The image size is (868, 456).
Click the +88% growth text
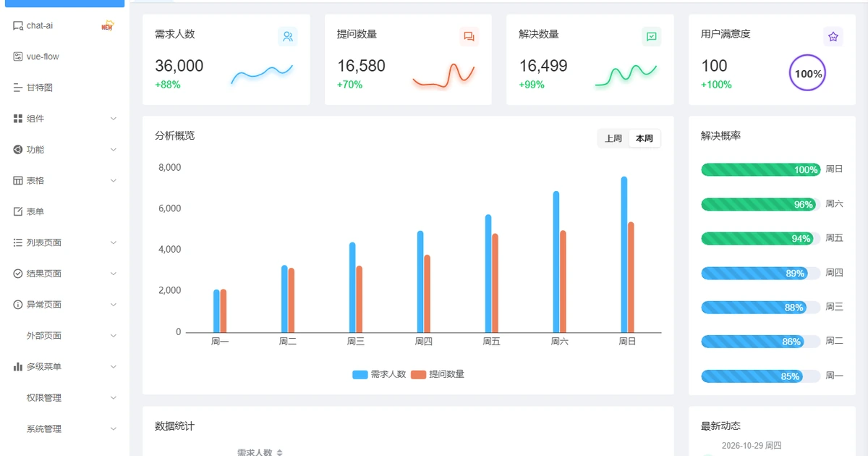pos(168,85)
